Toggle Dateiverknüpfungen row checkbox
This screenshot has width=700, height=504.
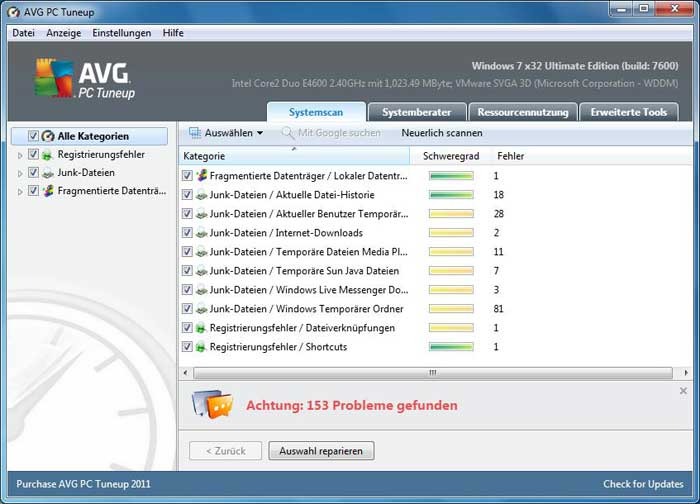pos(187,328)
